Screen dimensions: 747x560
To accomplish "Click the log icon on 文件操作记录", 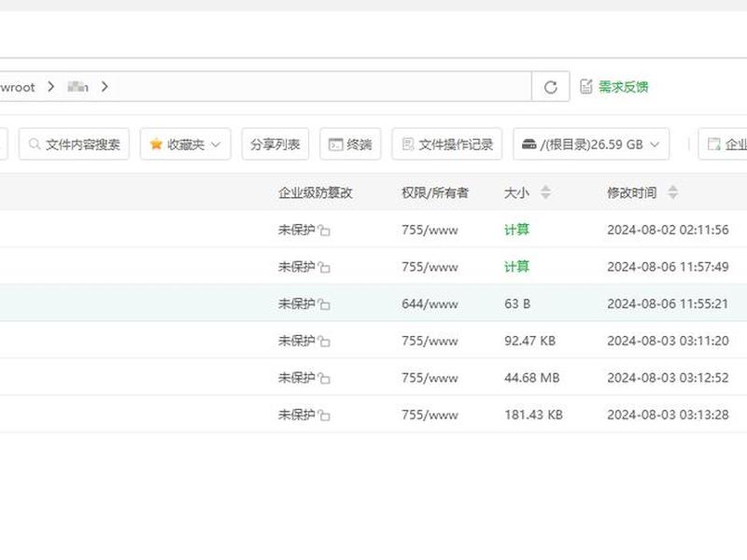I will [x=408, y=144].
